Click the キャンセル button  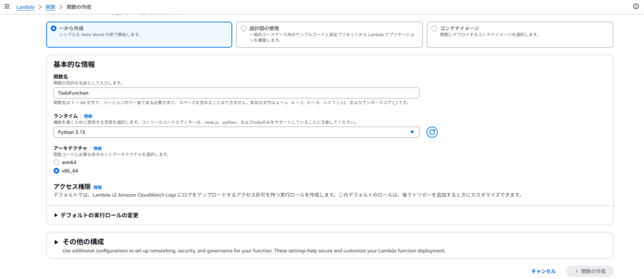[x=543, y=271]
